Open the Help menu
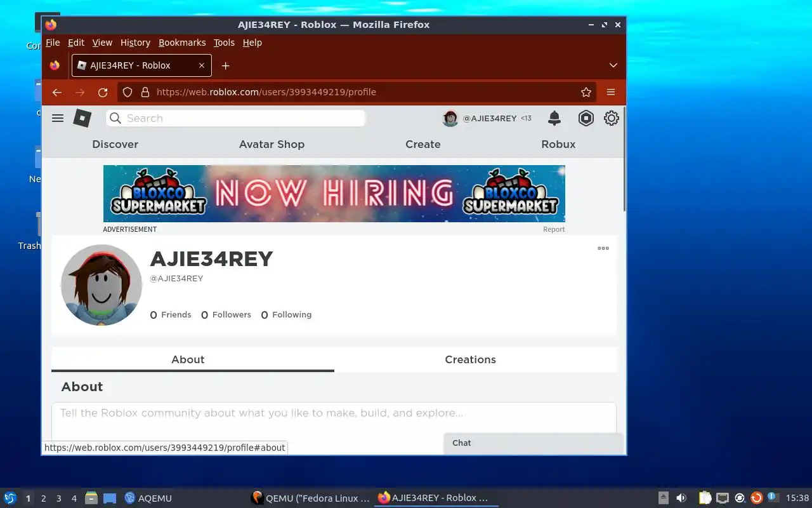Image resolution: width=812 pixels, height=508 pixels. pyautogui.click(x=252, y=43)
